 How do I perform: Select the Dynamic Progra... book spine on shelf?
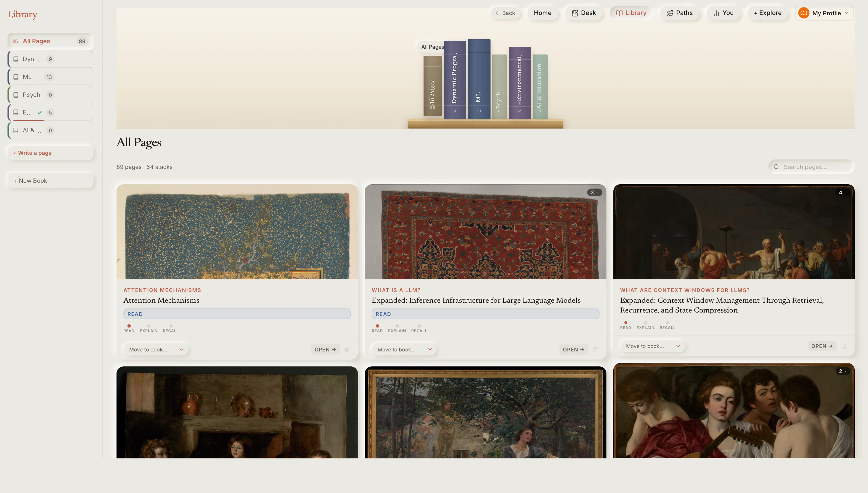455,80
